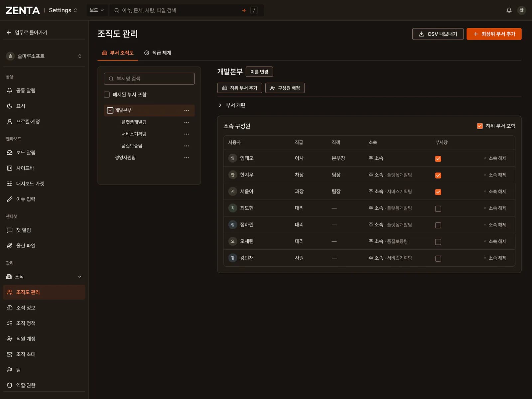
Task: Open the 솔마루소프트 organization switcher
Action: (44, 56)
